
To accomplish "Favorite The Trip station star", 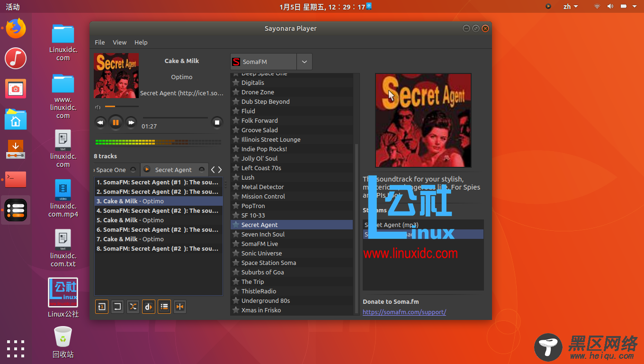I will [236, 282].
